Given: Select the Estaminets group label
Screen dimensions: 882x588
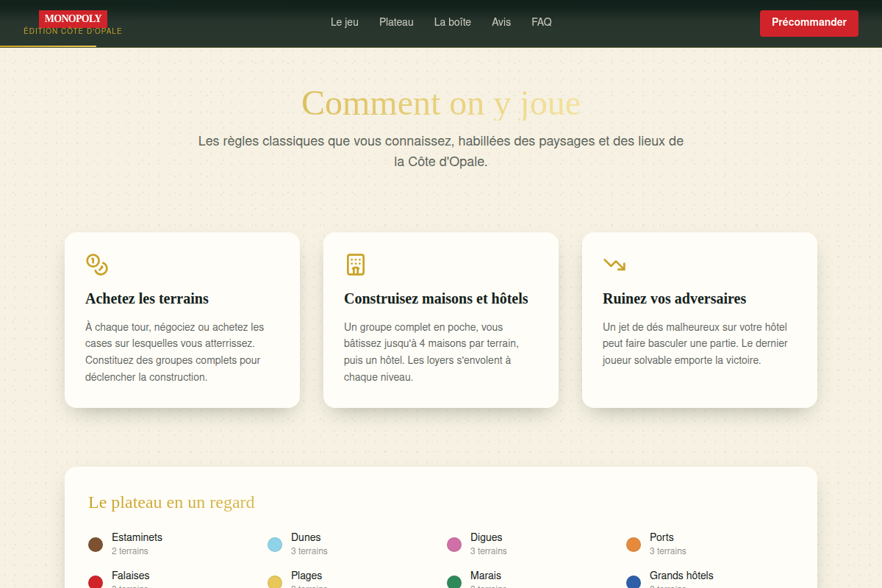Looking at the screenshot, I should pos(137,537).
